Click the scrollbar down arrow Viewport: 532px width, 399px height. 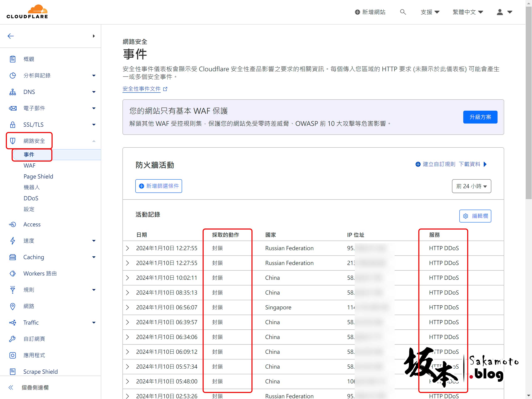tap(529, 395)
